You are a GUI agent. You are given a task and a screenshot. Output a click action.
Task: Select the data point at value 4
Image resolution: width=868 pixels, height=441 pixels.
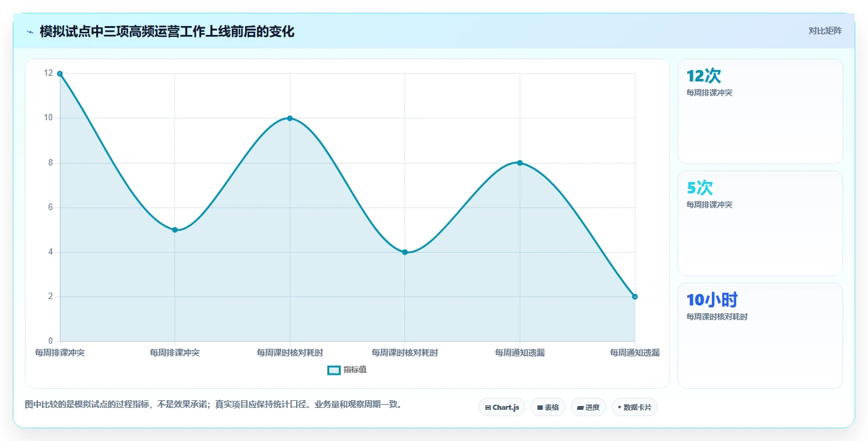point(404,252)
